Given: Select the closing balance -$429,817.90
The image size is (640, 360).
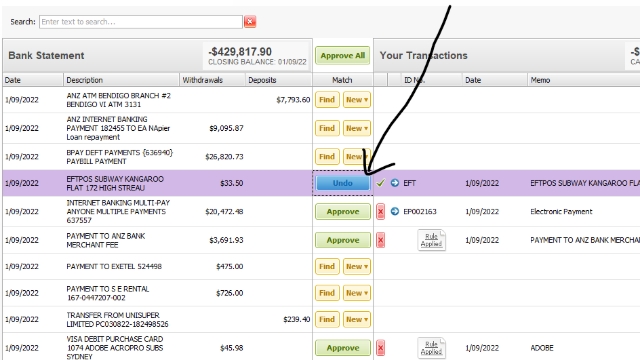Looking at the screenshot, I should coord(240,52).
